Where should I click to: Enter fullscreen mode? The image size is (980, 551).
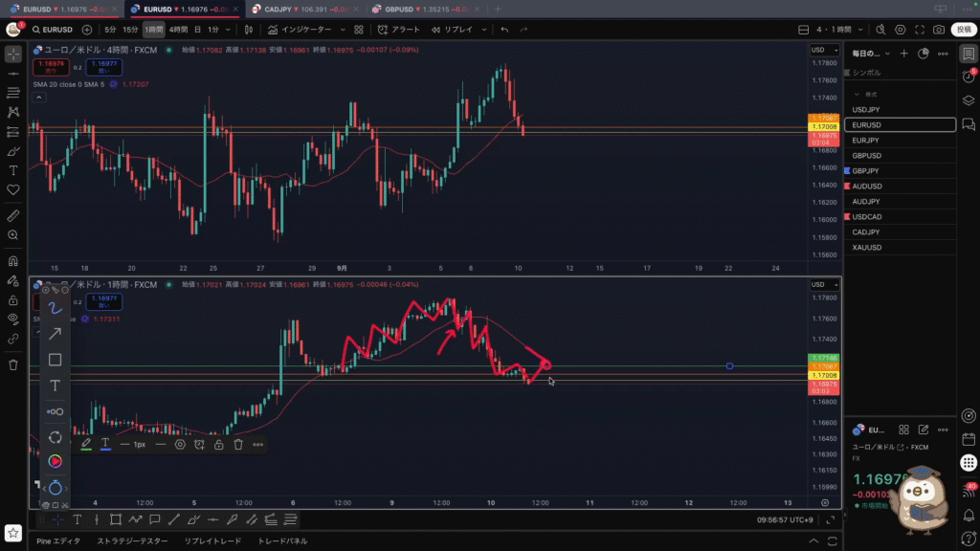pyautogui.click(x=920, y=30)
